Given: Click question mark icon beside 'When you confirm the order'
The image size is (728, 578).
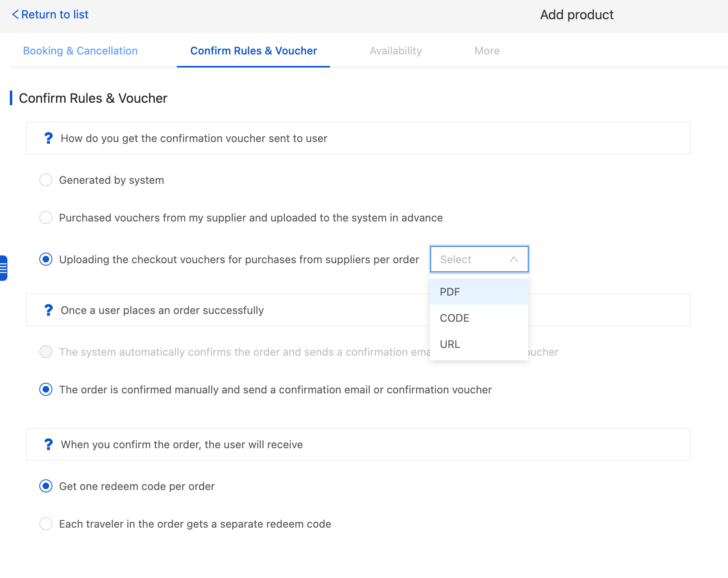Looking at the screenshot, I should click(x=48, y=445).
